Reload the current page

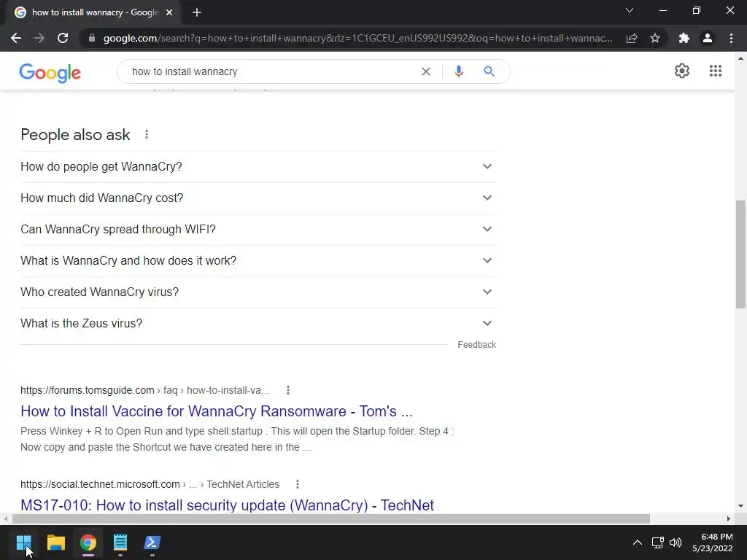click(x=63, y=38)
